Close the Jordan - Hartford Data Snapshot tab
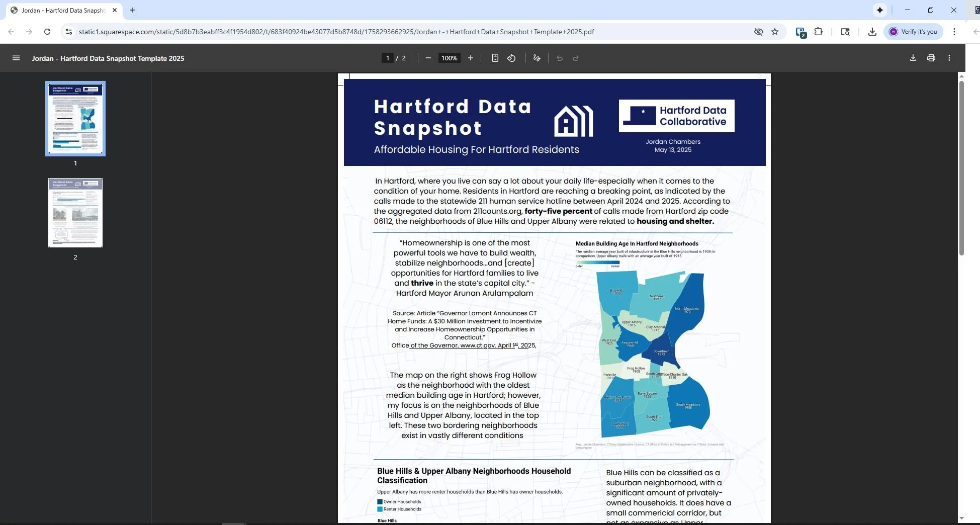The image size is (980, 525). 115,10
